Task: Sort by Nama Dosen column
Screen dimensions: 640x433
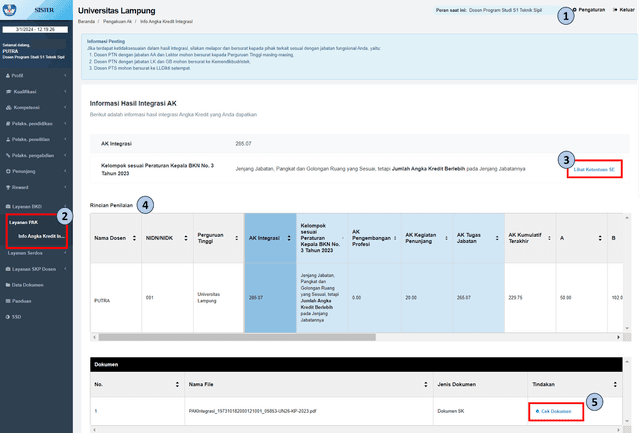Action: click(134, 238)
